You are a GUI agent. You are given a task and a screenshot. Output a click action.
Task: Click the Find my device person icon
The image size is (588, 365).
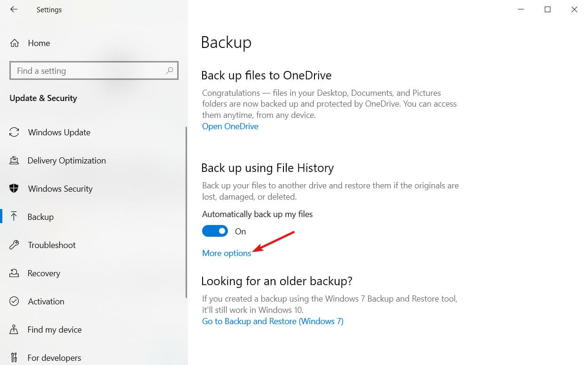[x=14, y=330]
